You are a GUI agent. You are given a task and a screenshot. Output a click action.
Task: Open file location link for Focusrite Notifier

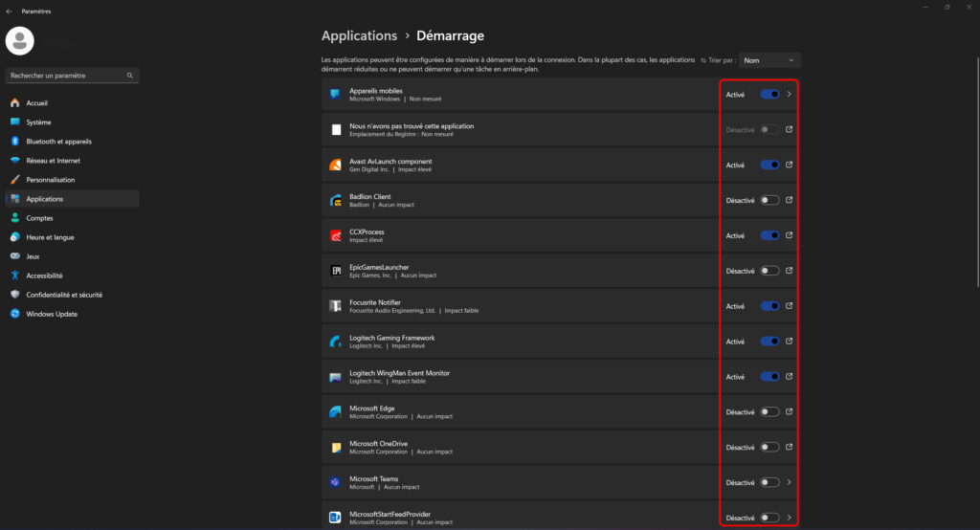[790, 306]
